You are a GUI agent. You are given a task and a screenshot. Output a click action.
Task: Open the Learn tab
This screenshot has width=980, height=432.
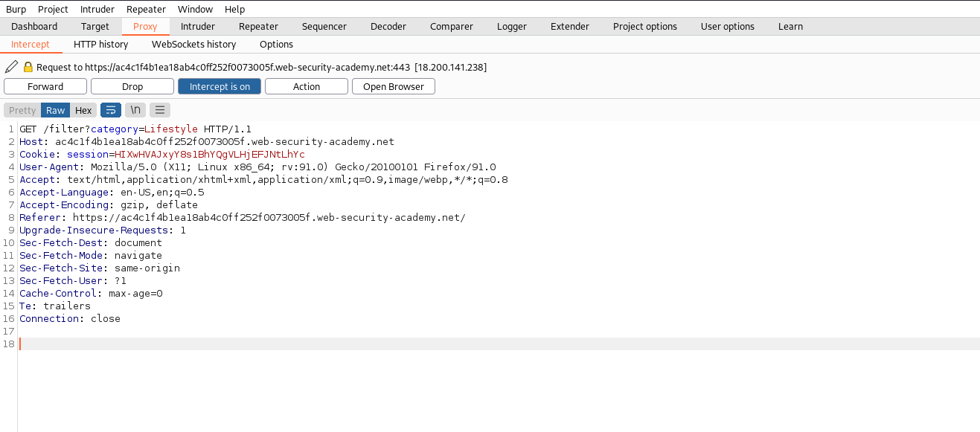[x=790, y=26]
